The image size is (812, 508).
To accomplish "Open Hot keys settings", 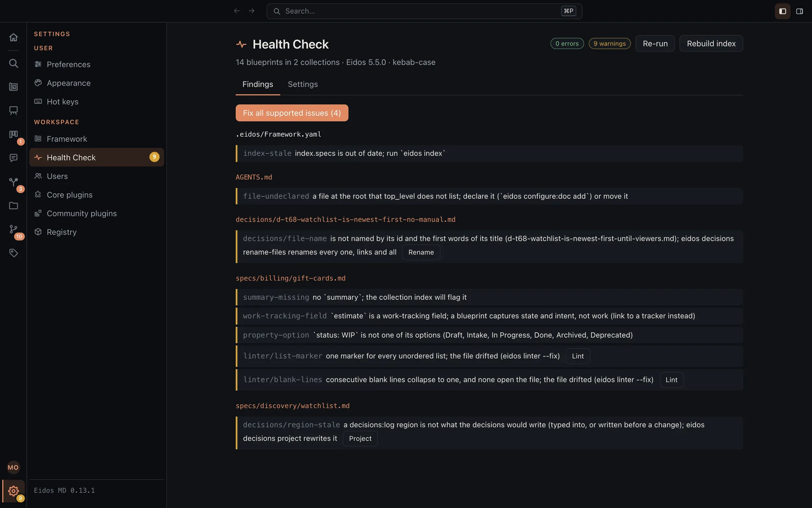I will click(x=96, y=102).
